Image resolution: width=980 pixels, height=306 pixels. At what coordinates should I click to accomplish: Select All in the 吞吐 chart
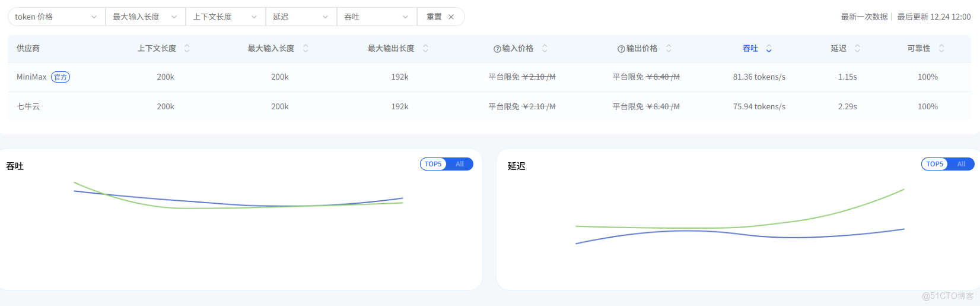(460, 164)
